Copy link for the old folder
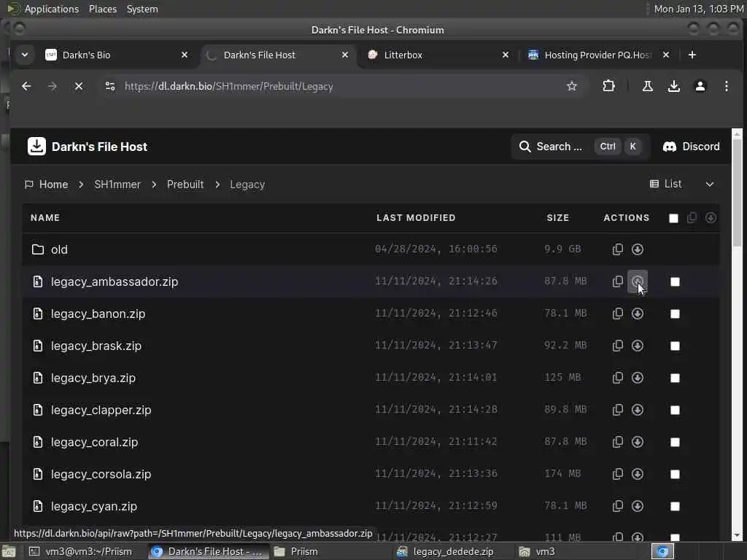Image resolution: width=747 pixels, height=560 pixels. pyautogui.click(x=617, y=249)
